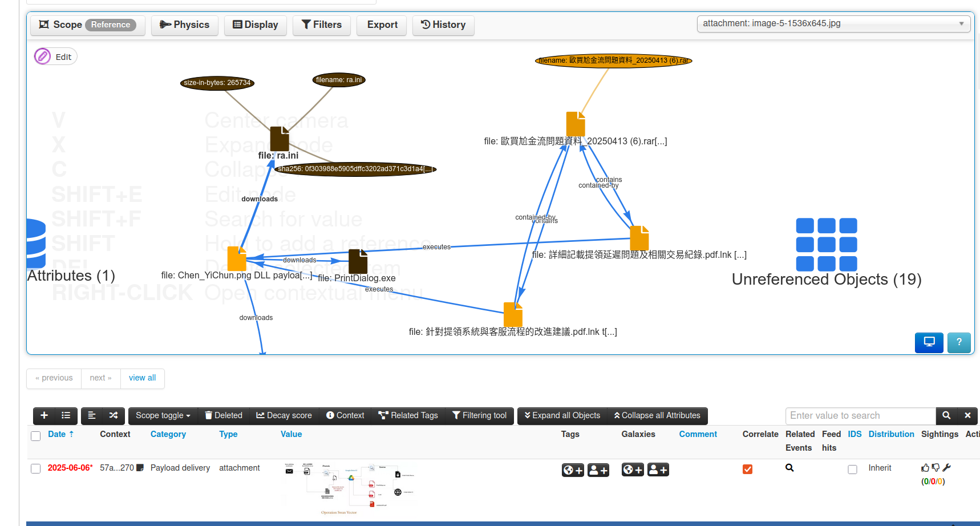Viewport: 980px width, 526px height.
Task: Click the shuffle icon in attribute toolbar
Action: click(x=114, y=415)
